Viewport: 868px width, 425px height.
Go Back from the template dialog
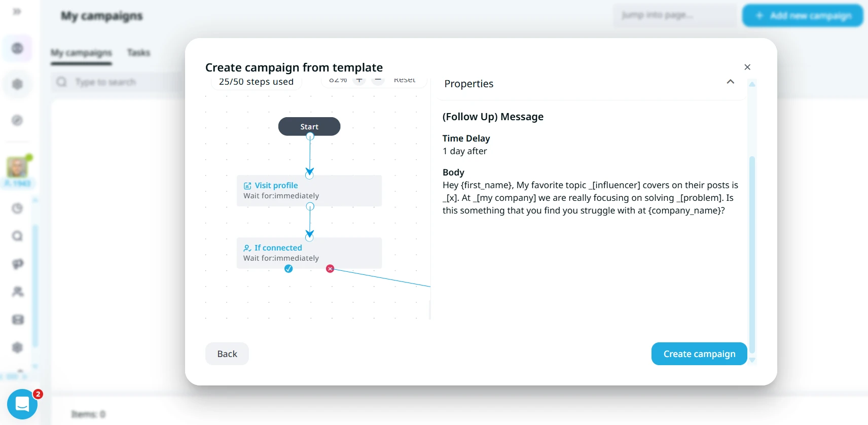click(x=227, y=353)
